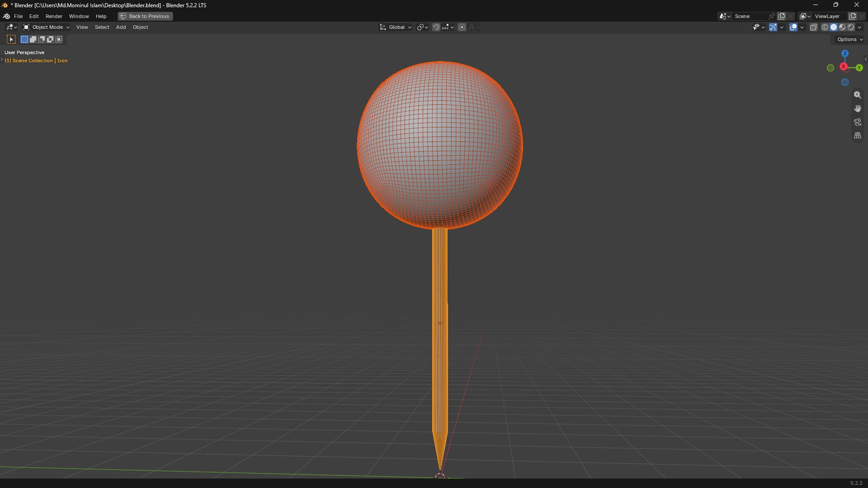
Task: Click the negative Y axis gizmo circle
Action: tap(830, 68)
